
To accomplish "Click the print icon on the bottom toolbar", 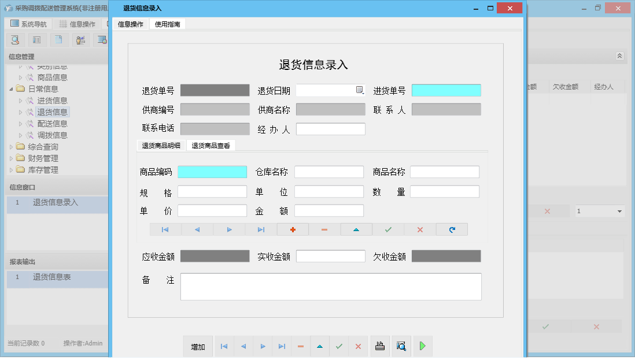I will pyautogui.click(x=380, y=346).
